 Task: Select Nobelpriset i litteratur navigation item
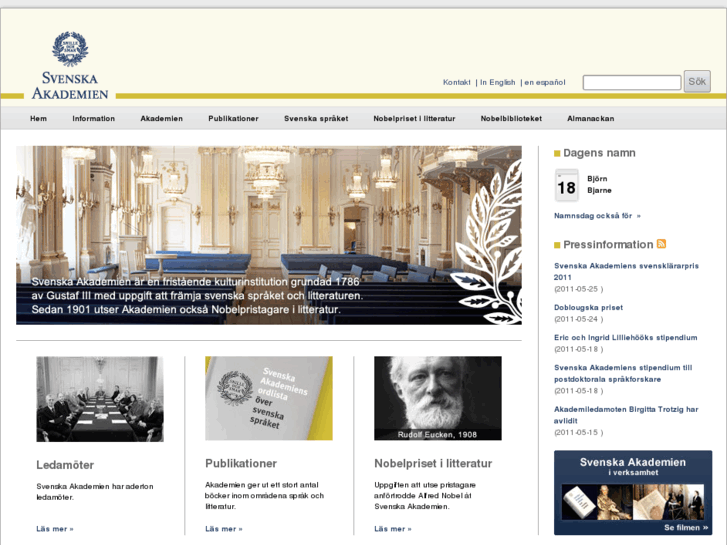pos(415,119)
